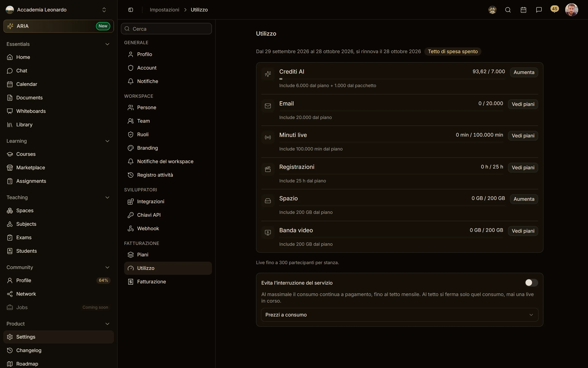
Task: Open the Piani settings page
Action: click(x=168, y=255)
